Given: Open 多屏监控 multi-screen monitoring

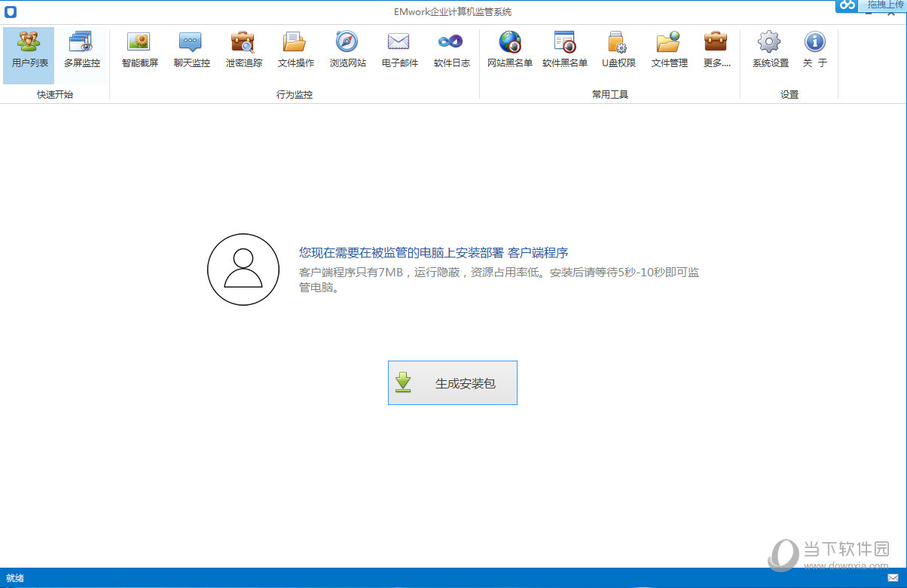Looking at the screenshot, I should [x=81, y=51].
